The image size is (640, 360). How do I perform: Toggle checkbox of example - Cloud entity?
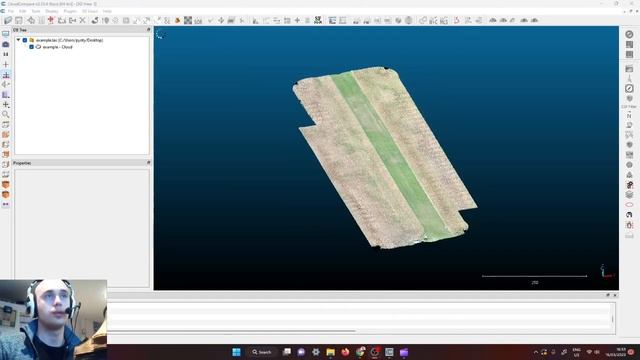pyautogui.click(x=31, y=47)
